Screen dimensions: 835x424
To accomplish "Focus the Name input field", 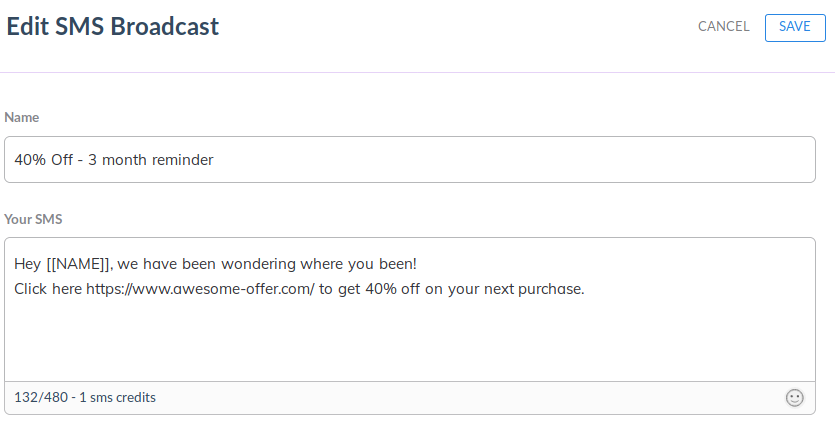I will click(410, 160).
